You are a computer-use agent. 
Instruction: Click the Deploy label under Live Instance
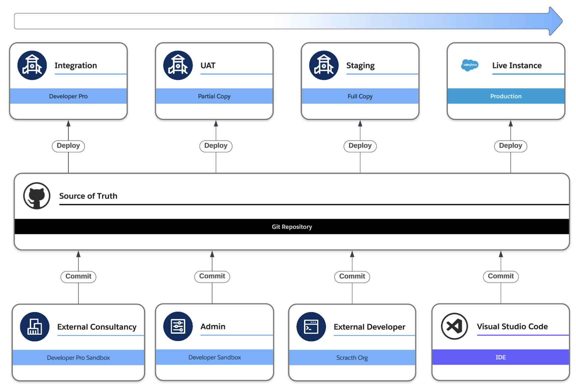(511, 146)
